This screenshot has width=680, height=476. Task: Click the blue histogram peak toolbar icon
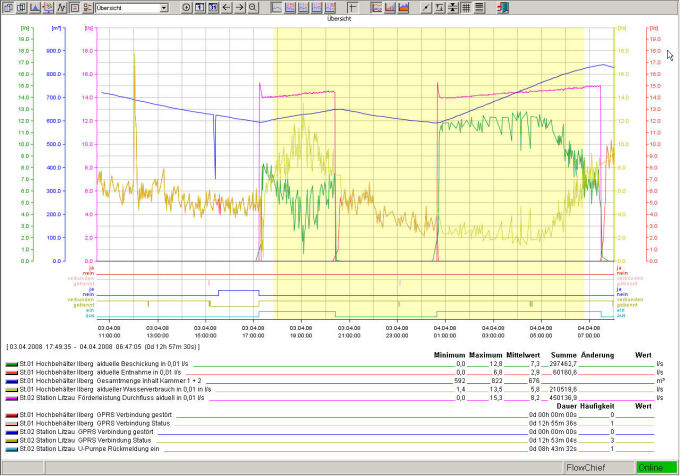35,7
